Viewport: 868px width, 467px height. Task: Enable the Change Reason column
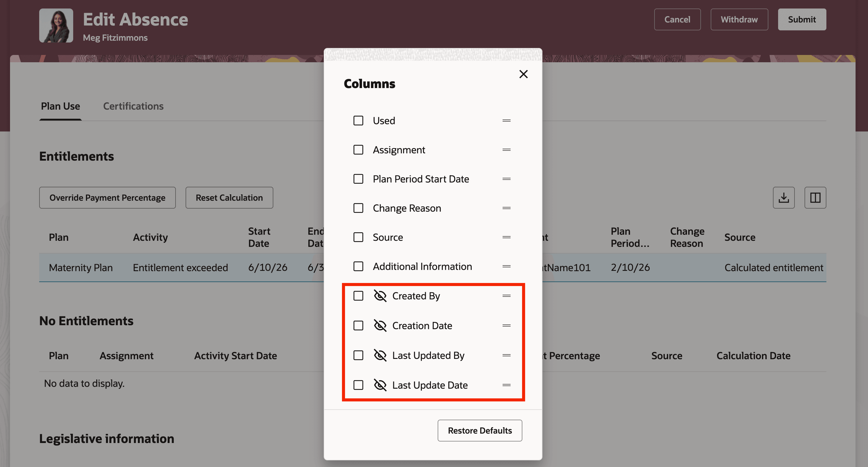point(358,208)
